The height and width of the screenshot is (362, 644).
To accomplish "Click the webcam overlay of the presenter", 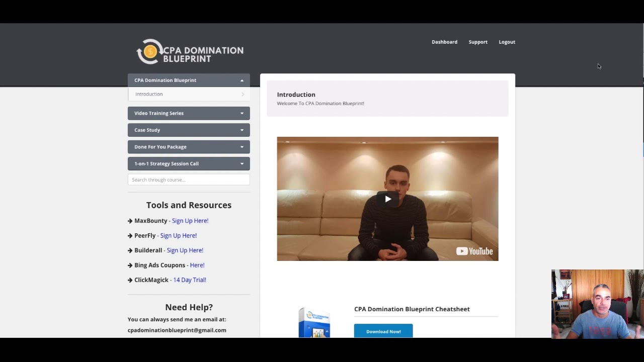I will pyautogui.click(x=597, y=304).
